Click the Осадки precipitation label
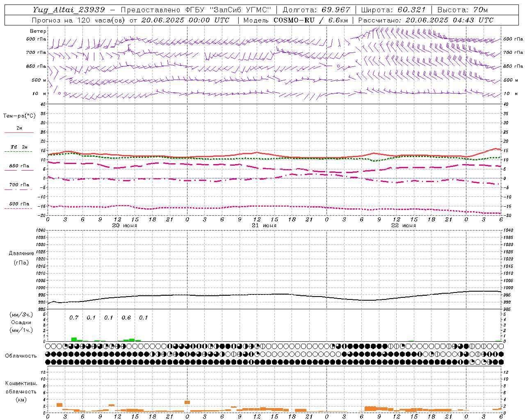Viewport: 525px width, 420px height. pos(21,322)
